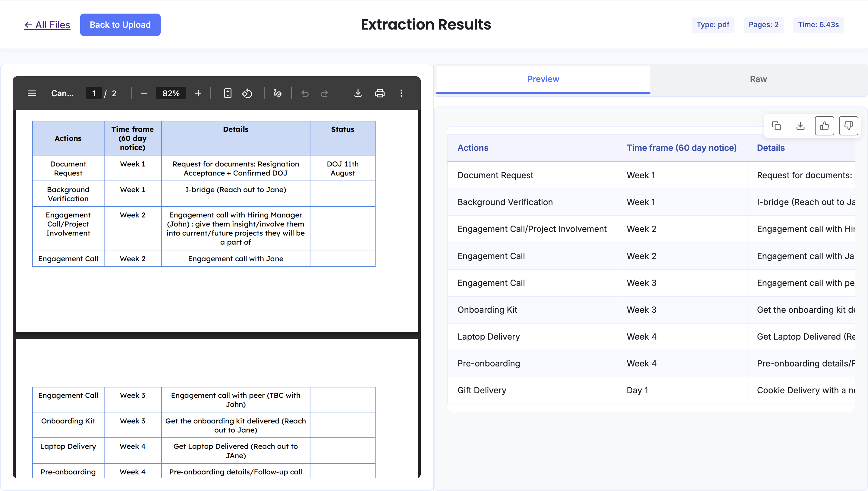The image size is (868, 491).
Task: Undo last PDF annotation
Action: (305, 93)
